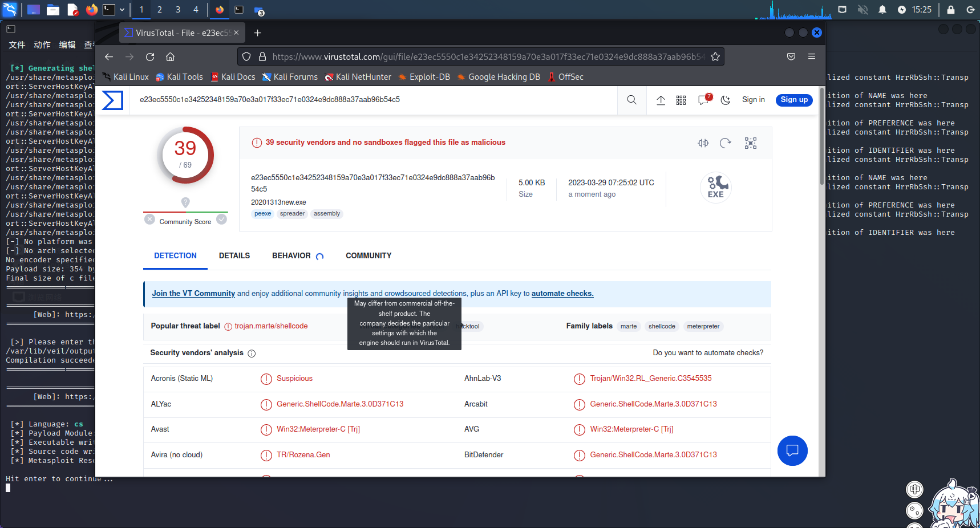
Task: Close the VirusTotal browser tab
Action: coord(236,33)
